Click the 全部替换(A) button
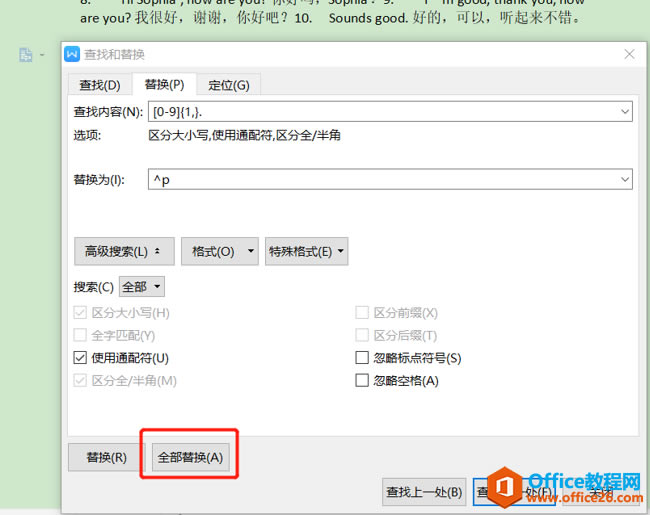The image size is (650, 515). tap(190, 457)
